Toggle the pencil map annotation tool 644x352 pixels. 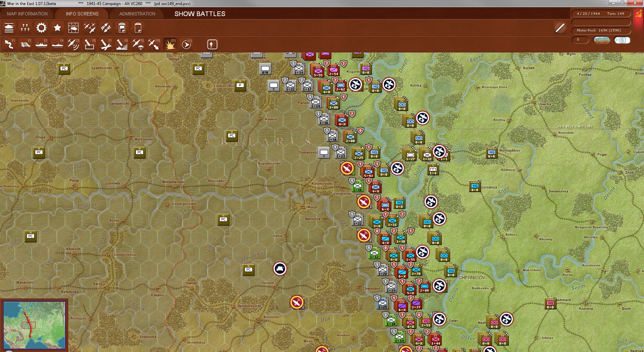point(559,28)
